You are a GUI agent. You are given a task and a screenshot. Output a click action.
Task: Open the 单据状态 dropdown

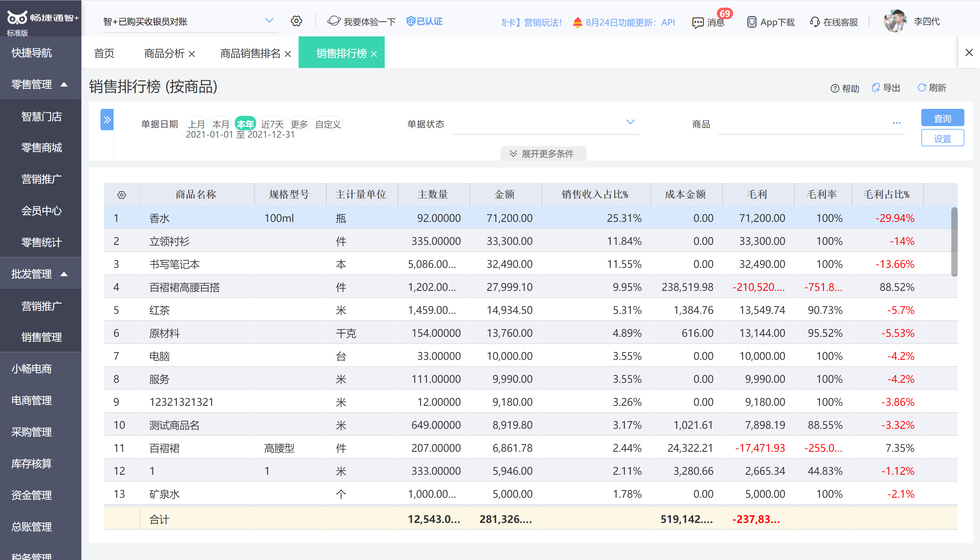tap(630, 122)
